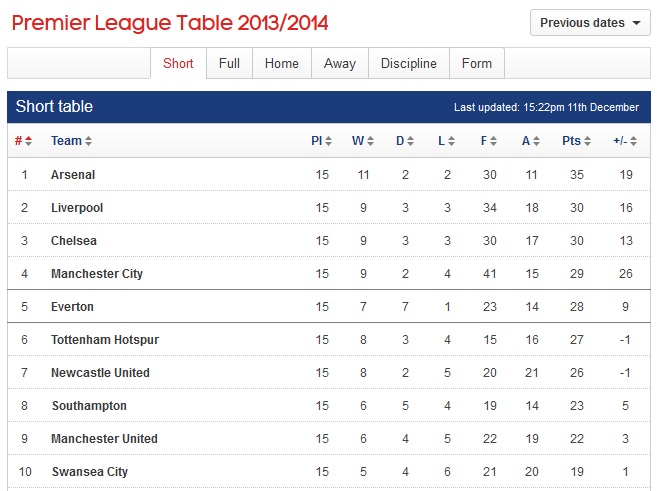Sort by goals against (A) column
This screenshot has width=657, height=491.
click(530, 141)
